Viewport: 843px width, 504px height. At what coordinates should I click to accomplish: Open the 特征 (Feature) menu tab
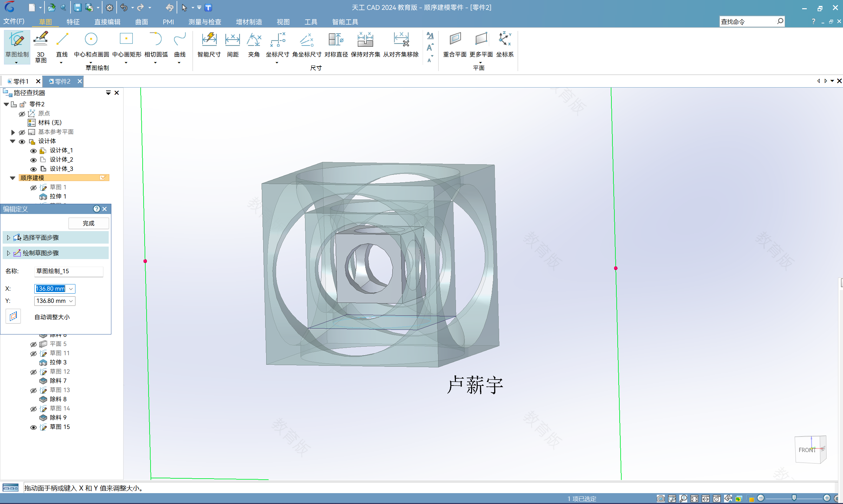71,22
